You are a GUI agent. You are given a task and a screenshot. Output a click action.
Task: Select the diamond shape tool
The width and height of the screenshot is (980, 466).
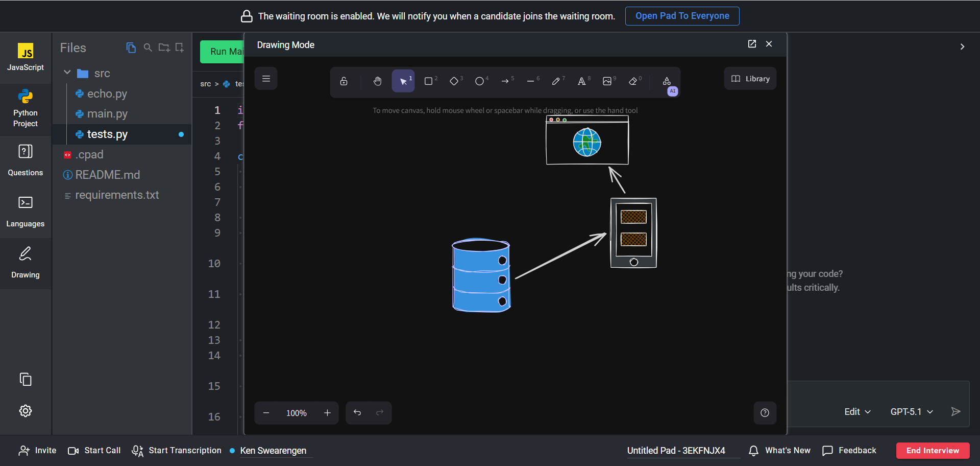coord(454,81)
